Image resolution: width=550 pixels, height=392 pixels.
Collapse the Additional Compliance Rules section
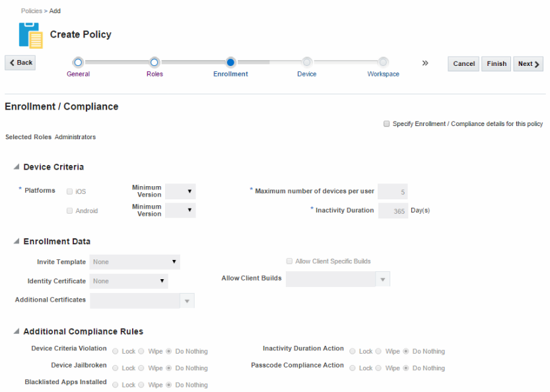tap(17, 331)
